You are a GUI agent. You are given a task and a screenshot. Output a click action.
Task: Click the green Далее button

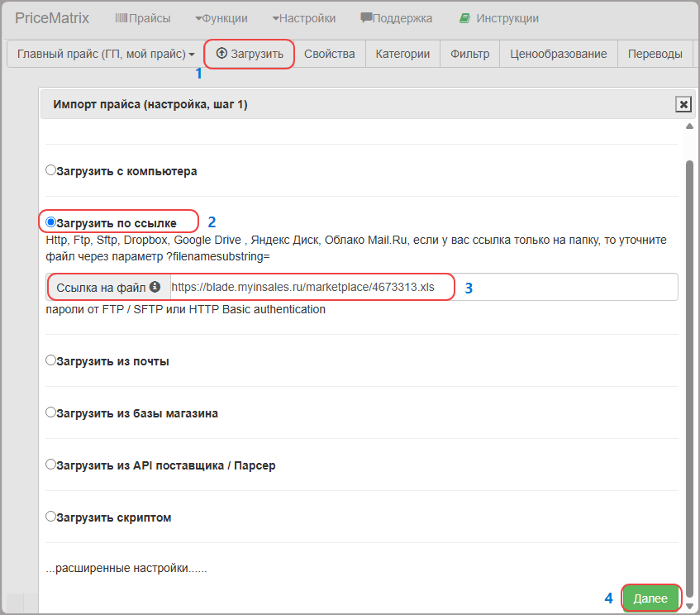650,598
